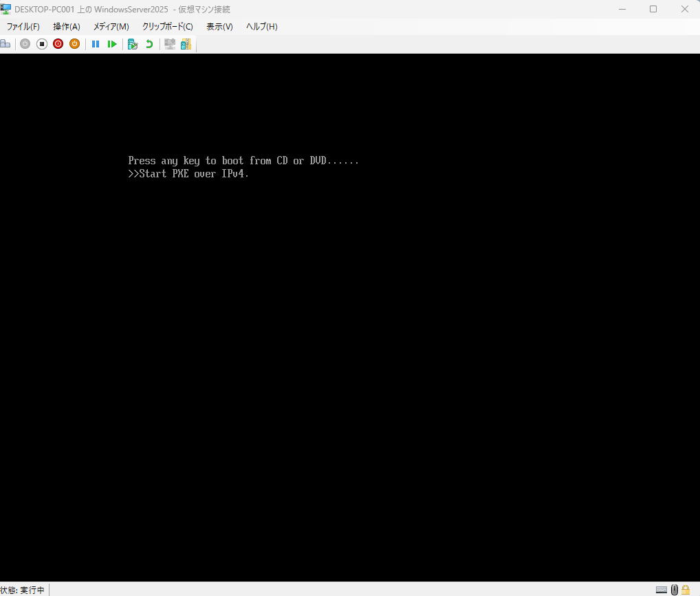Screen dimensions: 700x596
Task: Open the 操作(A) menu
Action: pyautogui.click(x=67, y=27)
